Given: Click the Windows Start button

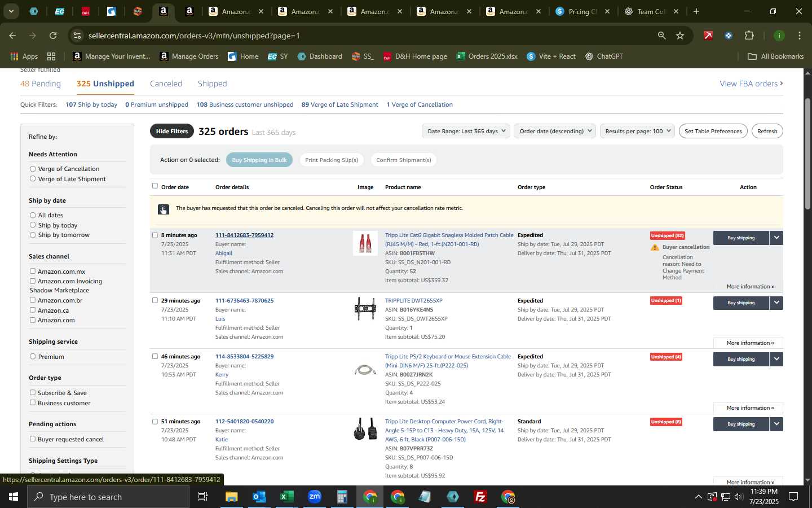Looking at the screenshot, I should click(x=14, y=497).
